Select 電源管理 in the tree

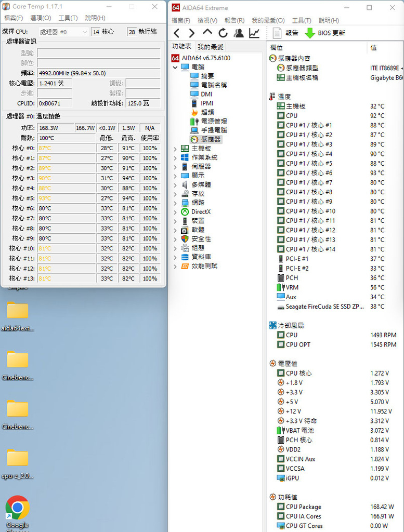pos(208,121)
